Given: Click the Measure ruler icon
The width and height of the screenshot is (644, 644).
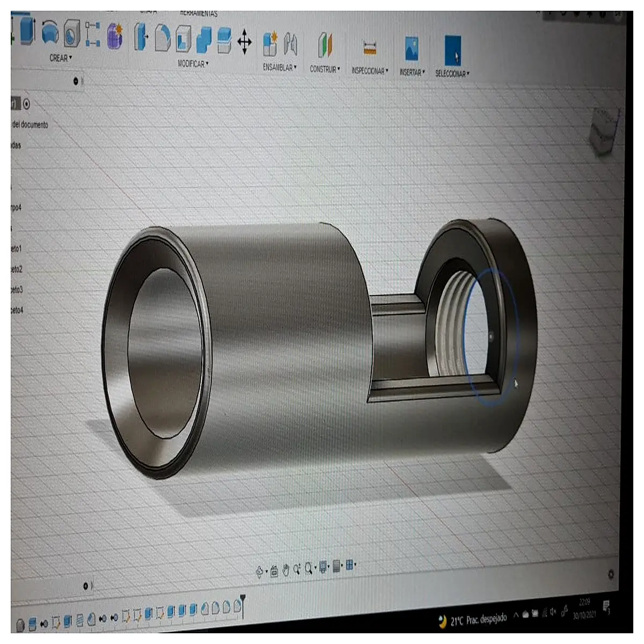Looking at the screenshot, I should 370,48.
